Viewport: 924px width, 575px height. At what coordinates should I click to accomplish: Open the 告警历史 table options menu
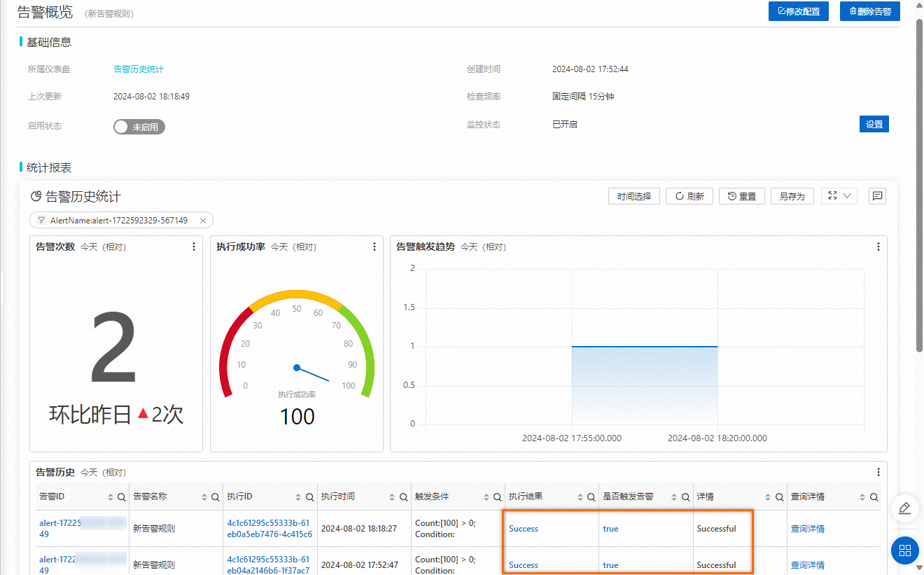pyautogui.click(x=878, y=472)
